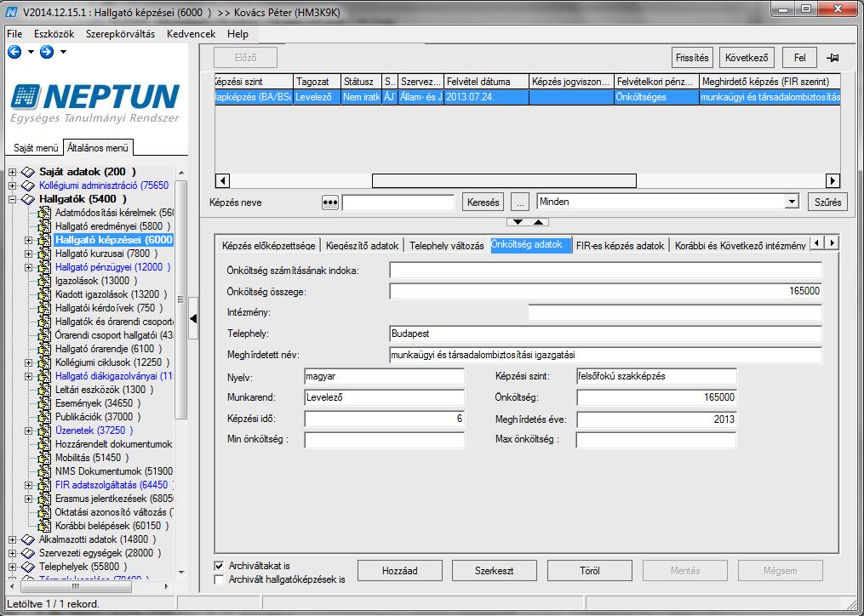Image resolution: width=864 pixels, height=616 pixels.
Task: Expand the Hallgató képzései node
Action: pyautogui.click(x=29, y=240)
